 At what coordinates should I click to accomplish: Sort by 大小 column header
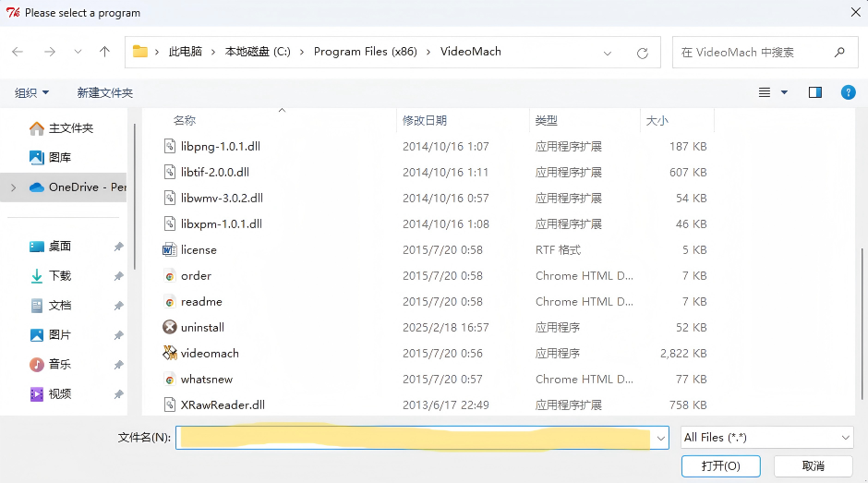point(657,120)
